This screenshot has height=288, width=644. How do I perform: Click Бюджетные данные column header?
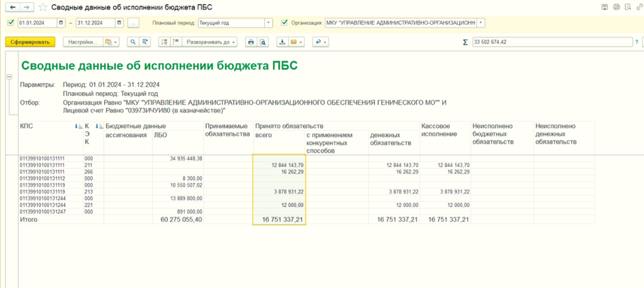click(135, 126)
